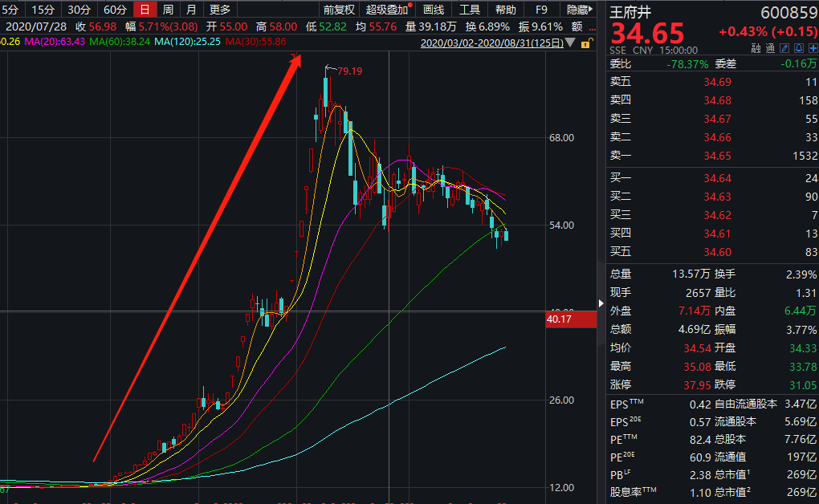Click the 融 margin trading tag
Image resolution: width=819 pixels, height=504 pixels.
tap(756, 49)
